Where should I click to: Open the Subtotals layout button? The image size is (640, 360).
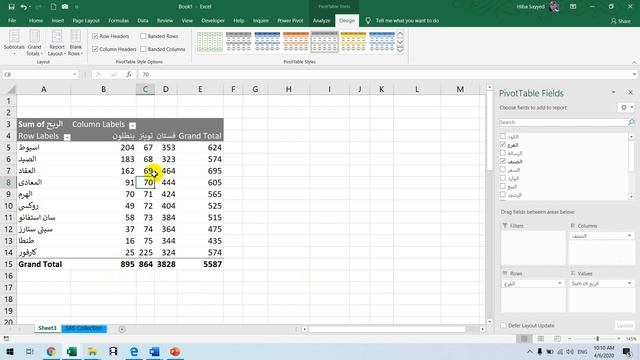[x=14, y=43]
